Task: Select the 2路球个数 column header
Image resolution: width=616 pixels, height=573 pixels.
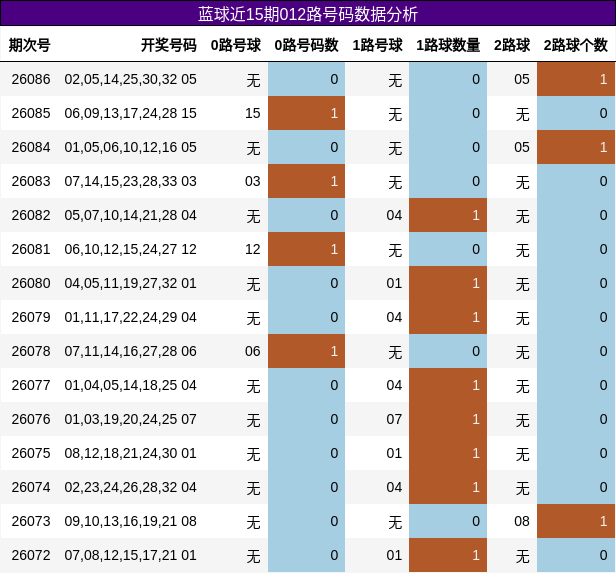Action: click(576, 45)
